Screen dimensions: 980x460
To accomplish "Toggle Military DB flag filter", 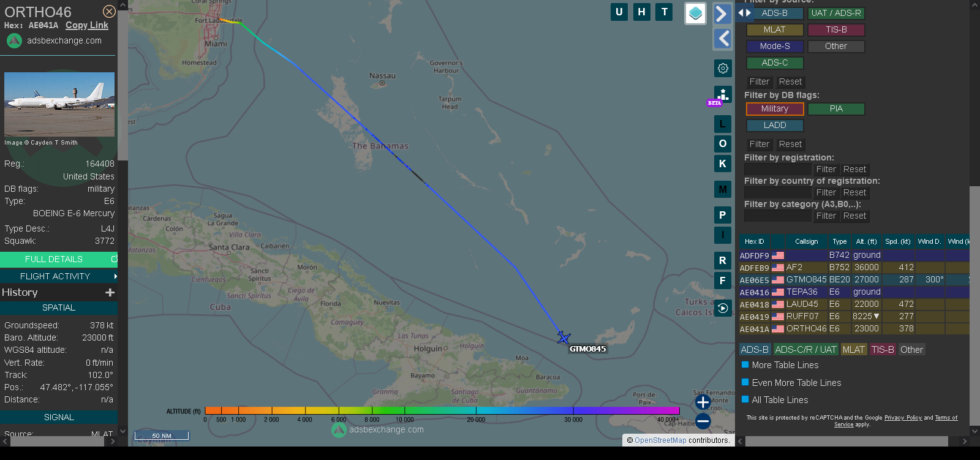I will tap(775, 108).
